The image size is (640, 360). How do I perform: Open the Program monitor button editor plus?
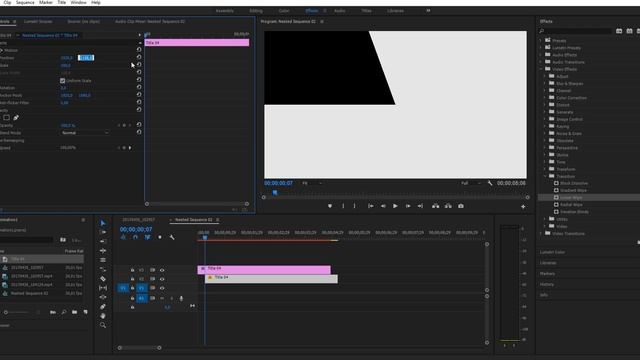pos(523,207)
